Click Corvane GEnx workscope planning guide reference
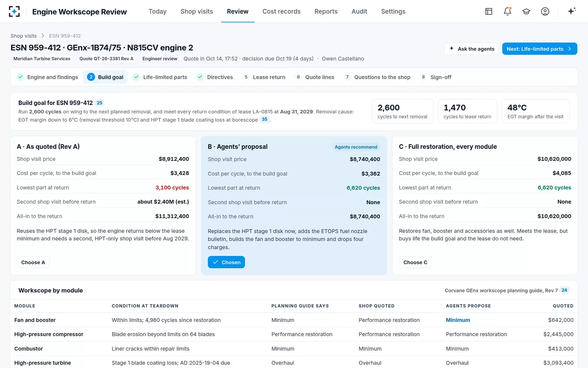The width and height of the screenshot is (588, 368). 501,290
